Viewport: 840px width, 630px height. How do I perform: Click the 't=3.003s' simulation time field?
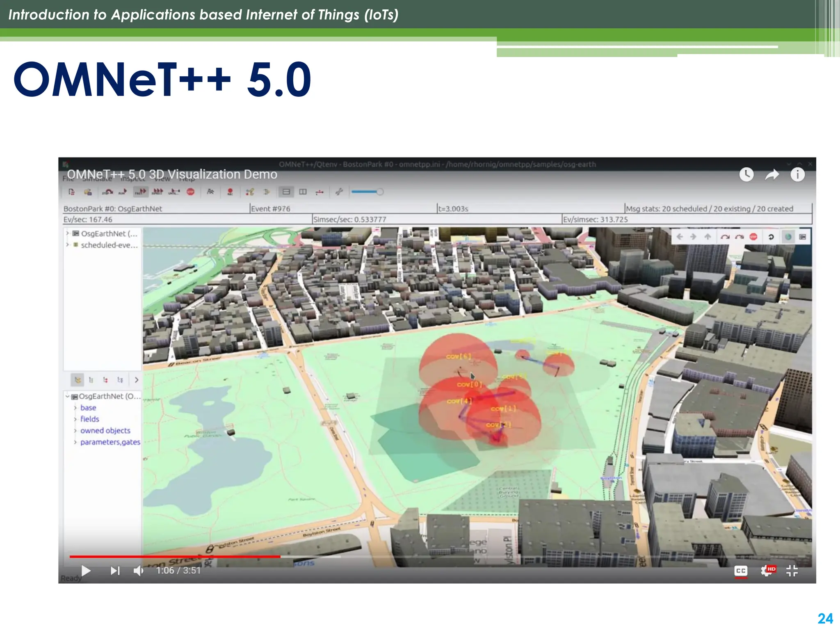[x=530, y=208]
